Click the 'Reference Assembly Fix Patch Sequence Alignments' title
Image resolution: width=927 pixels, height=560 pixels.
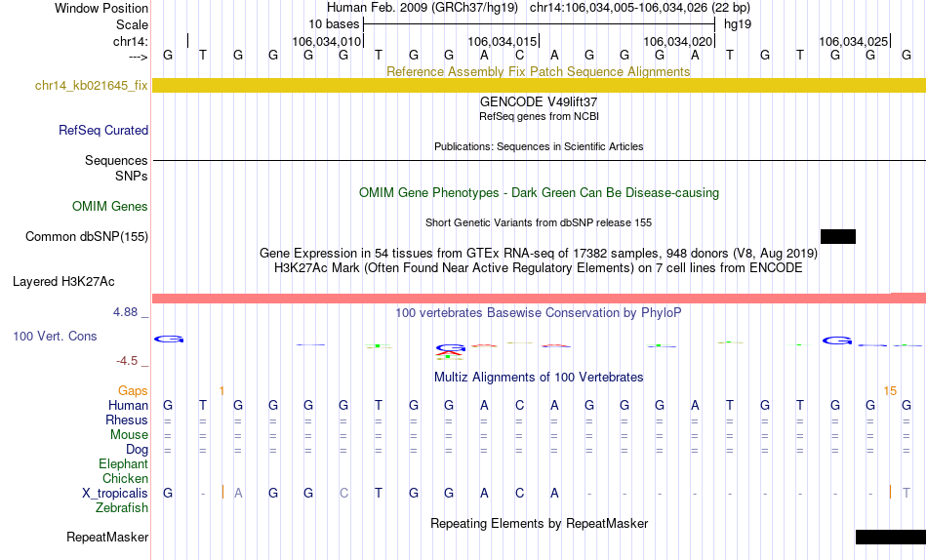[538, 71]
